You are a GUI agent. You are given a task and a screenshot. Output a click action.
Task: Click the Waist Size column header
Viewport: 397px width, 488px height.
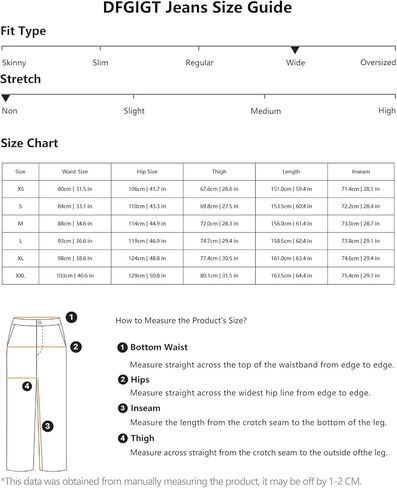pos(75,172)
